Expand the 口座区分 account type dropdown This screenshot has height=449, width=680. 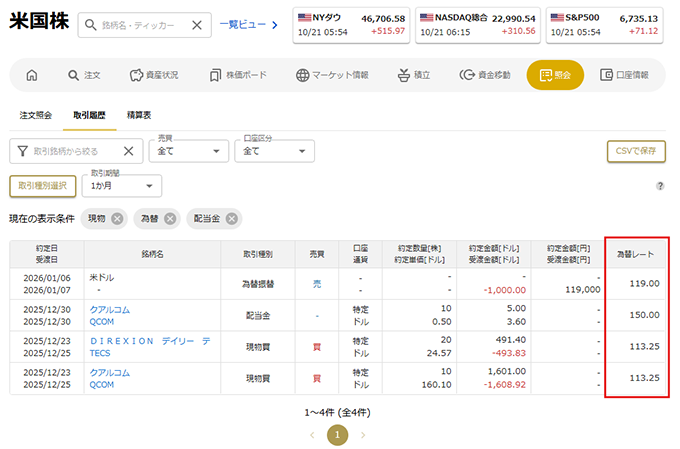tap(278, 151)
